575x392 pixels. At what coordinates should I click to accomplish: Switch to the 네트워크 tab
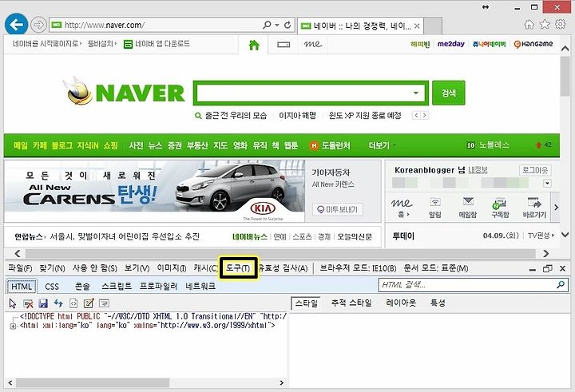tap(200, 287)
